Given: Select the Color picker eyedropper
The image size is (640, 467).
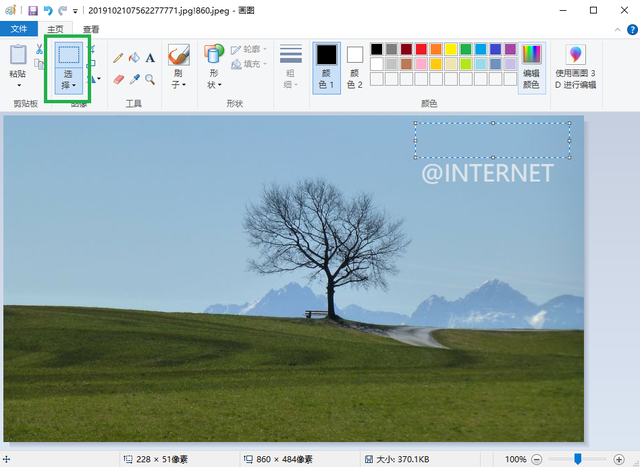Looking at the screenshot, I should click(x=134, y=78).
